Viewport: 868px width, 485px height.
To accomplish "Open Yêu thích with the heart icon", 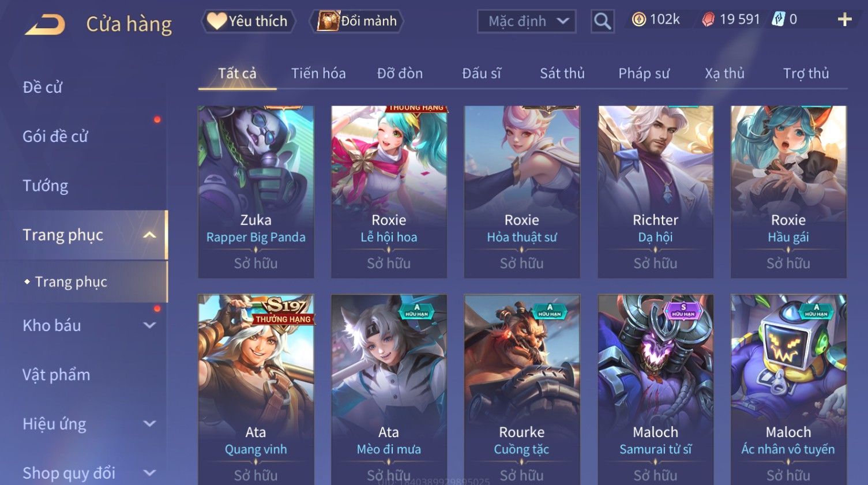I will tap(248, 21).
